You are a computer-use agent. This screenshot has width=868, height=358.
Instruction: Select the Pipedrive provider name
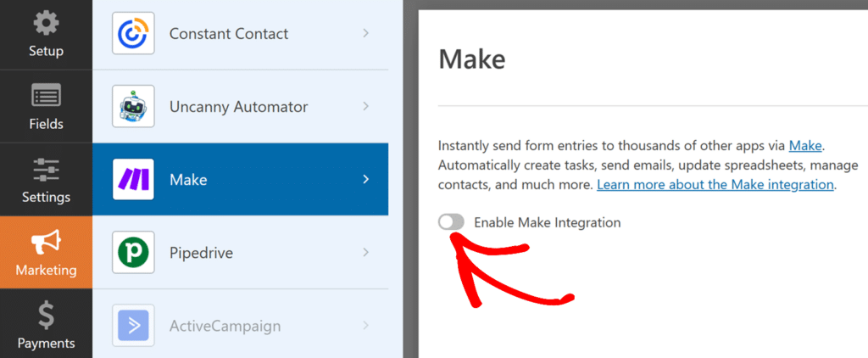tap(201, 254)
